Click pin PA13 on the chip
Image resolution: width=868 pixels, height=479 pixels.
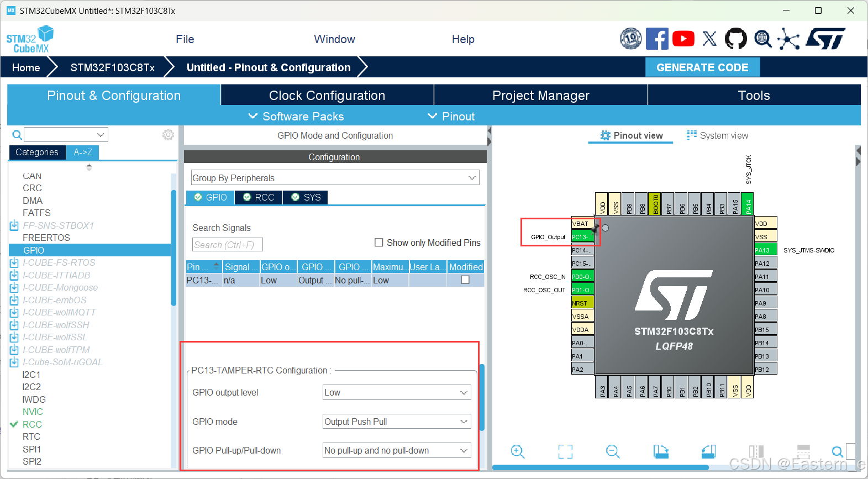pos(766,250)
